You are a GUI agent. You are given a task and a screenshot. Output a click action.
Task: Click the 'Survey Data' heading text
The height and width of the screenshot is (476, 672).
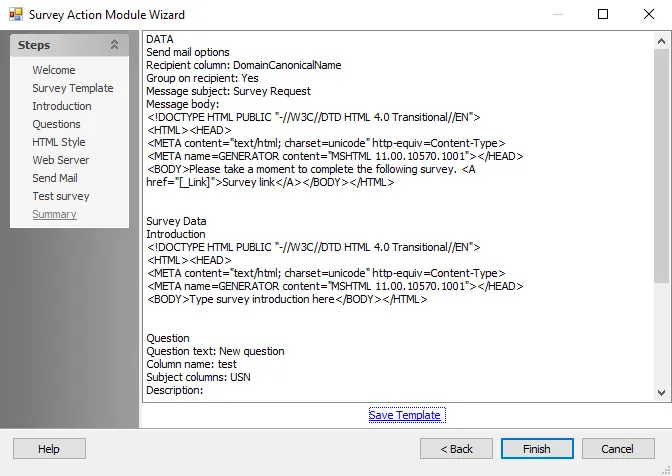[176, 221]
